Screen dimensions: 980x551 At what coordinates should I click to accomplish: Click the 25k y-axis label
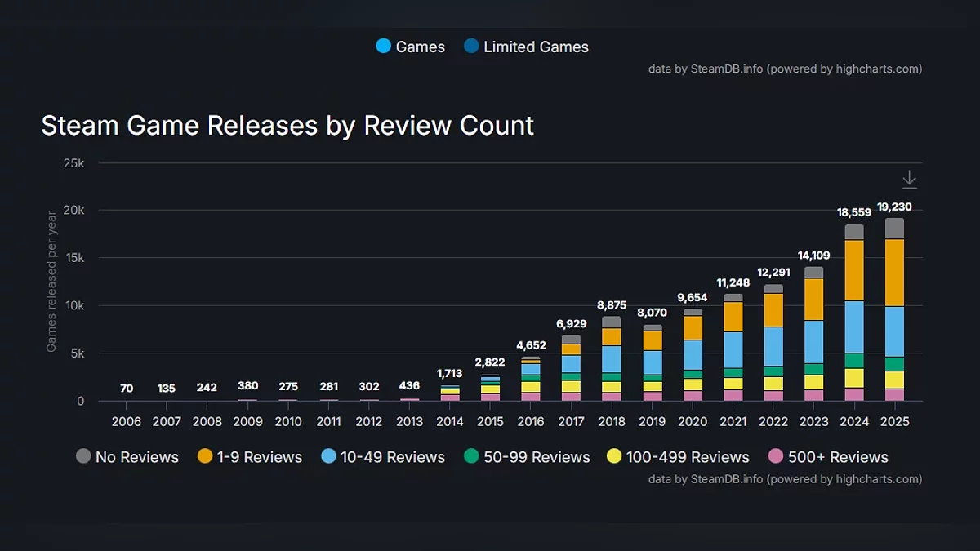click(x=74, y=163)
